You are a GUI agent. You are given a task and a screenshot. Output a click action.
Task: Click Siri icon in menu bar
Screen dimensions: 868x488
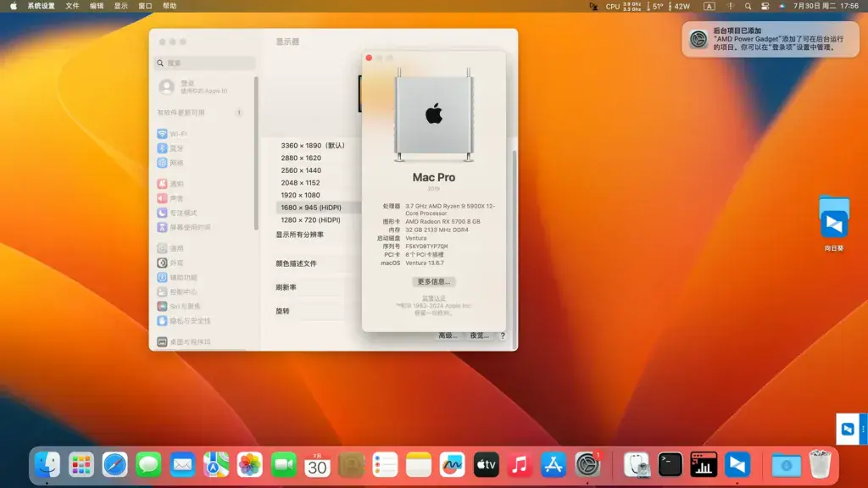point(782,6)
